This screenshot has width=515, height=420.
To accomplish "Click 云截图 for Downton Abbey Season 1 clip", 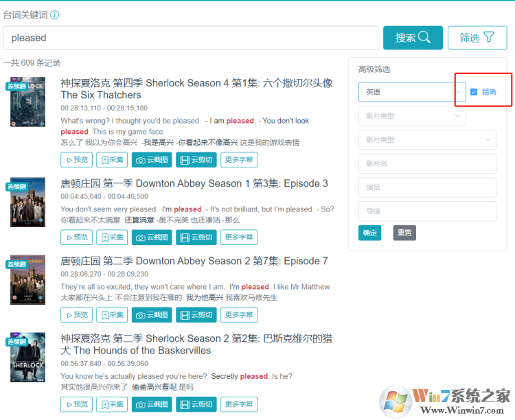I will [152, 237].
